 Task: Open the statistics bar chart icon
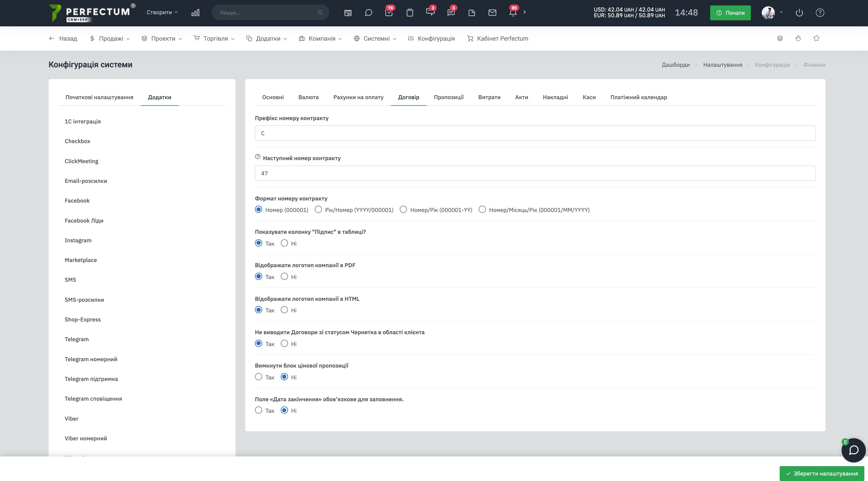click(195, 13)
